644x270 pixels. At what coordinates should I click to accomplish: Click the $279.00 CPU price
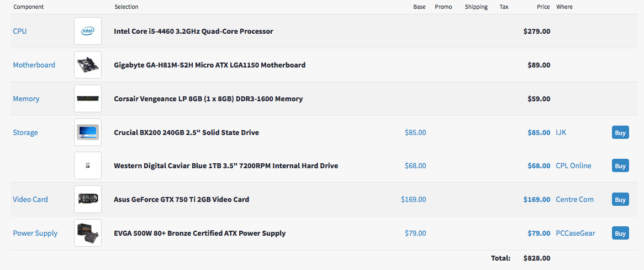[x=537, y=32]
